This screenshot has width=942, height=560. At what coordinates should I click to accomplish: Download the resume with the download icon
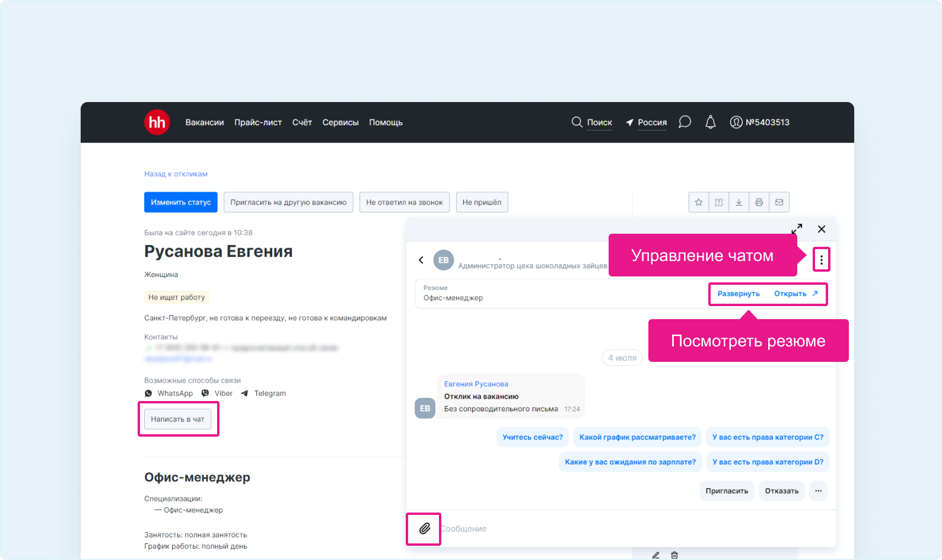tap(739, 202)
